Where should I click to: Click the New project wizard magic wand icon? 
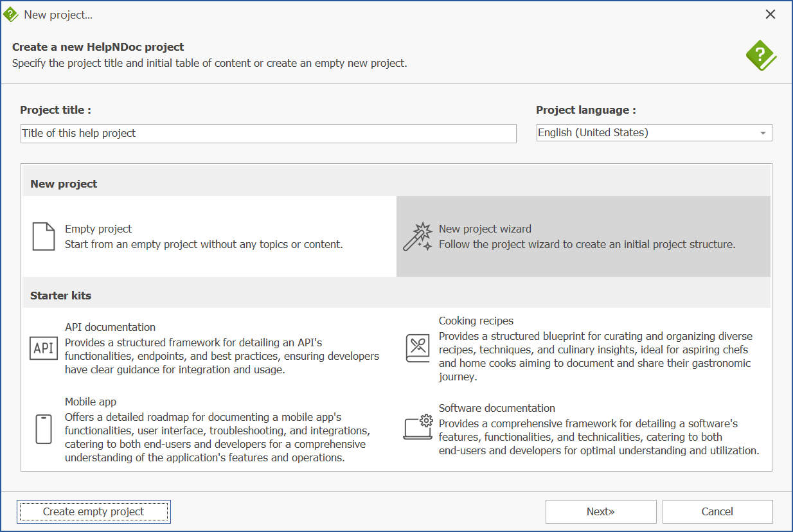tap(418, 236)
